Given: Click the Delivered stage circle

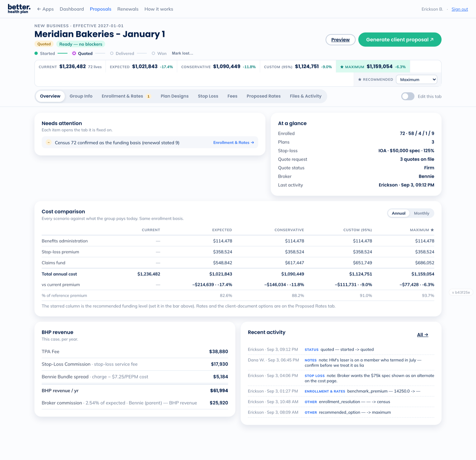Looking at the screenshot, I should pyautogui.click(x=112, y=53).
